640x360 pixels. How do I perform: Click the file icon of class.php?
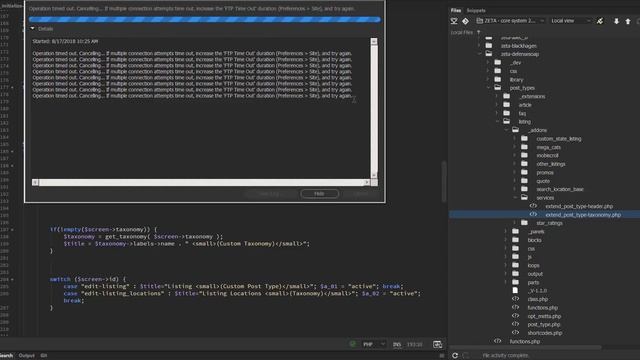click(x=516, y=299)
